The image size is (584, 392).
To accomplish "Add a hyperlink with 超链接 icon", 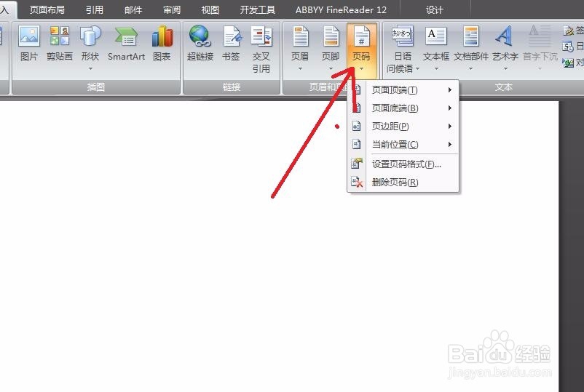I will click(x=200, y=36).
